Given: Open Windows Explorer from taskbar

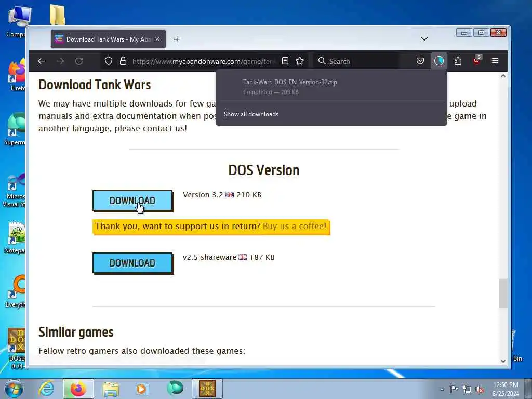Looking at the screenshot, I should click(x=111, y=389).
